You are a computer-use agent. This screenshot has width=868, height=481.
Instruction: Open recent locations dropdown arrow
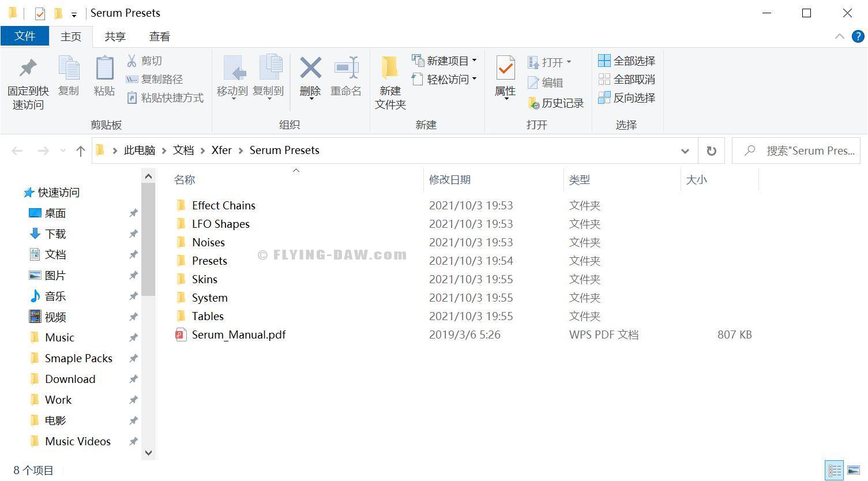coord(63,151)
